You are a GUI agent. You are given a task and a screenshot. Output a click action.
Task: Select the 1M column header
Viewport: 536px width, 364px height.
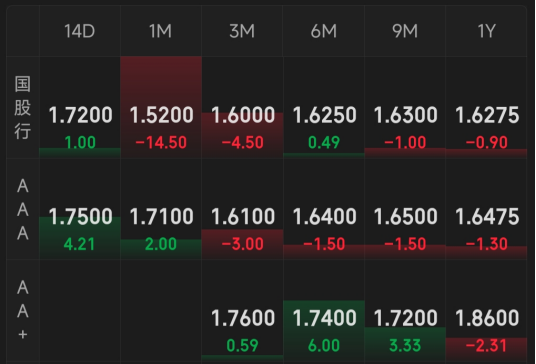tap(161, 31)
